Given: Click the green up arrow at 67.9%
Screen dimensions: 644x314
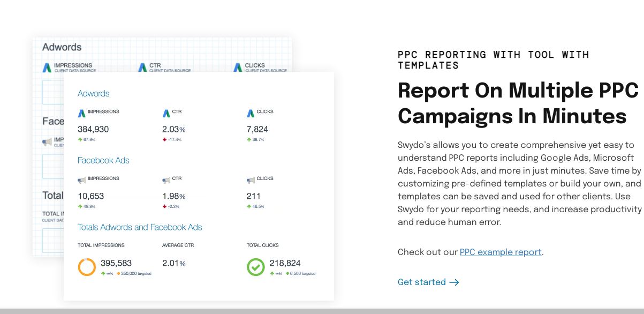Looking at the screenshot, I should click(80, 140).
